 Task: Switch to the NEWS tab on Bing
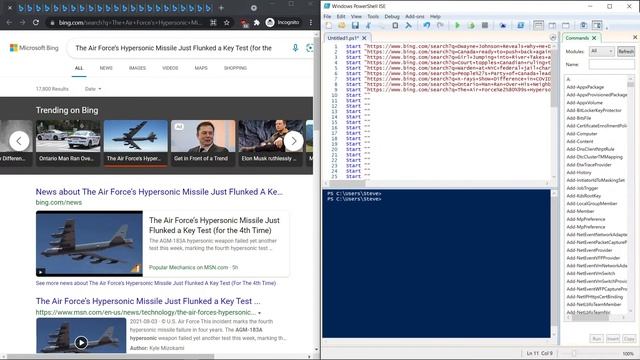(106, 68)
